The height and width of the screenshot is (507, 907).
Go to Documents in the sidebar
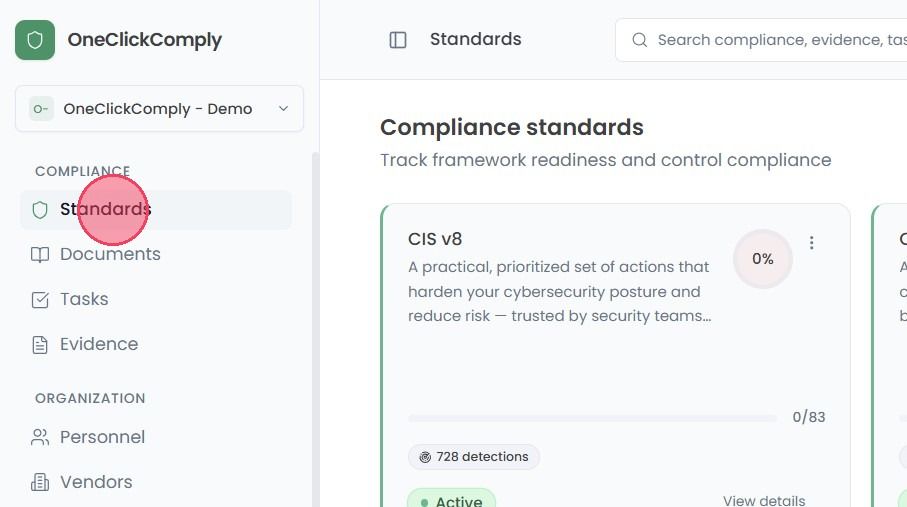[x=110, y=254]
